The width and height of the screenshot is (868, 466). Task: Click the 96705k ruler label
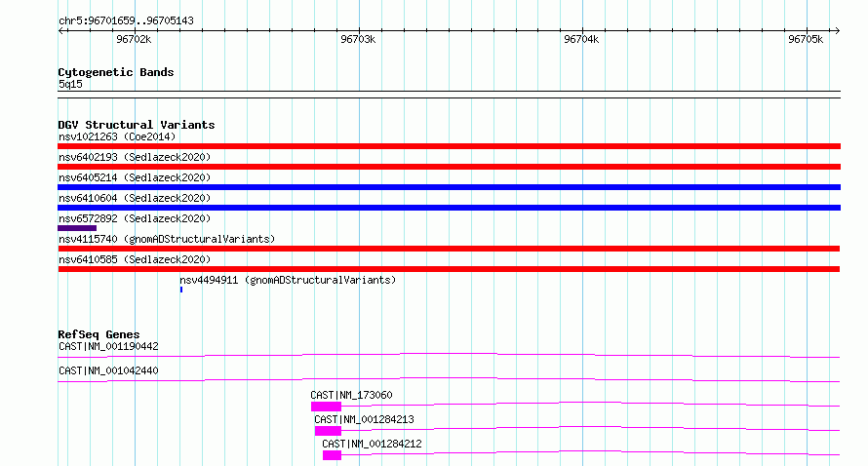(806, 39)
